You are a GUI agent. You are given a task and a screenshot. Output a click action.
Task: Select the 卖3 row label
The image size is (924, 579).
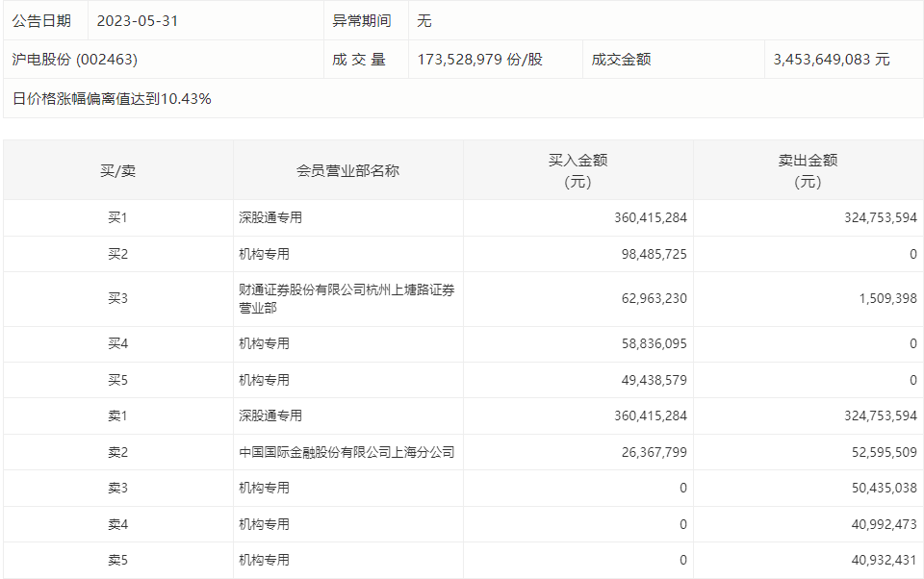[117, 489]
